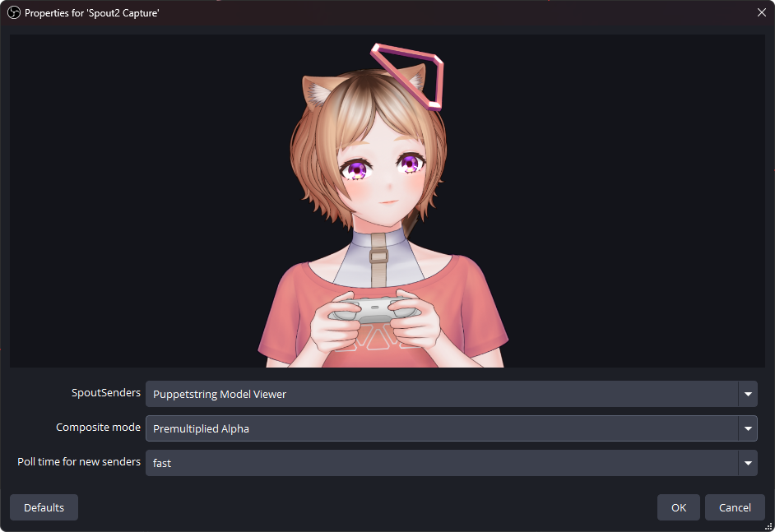Viewport: 775px width, 532px height.
Task: Reset settings with the Defaults button
Action: tap(44, 507)
